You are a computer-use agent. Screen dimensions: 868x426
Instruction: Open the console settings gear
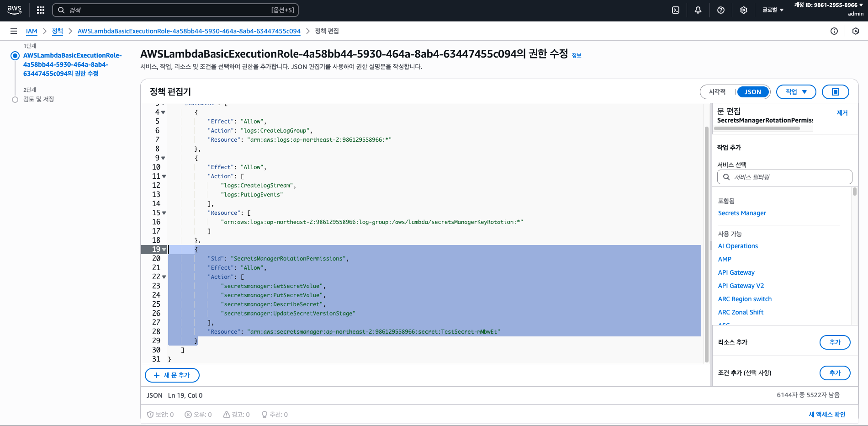(x=744, y=10)
